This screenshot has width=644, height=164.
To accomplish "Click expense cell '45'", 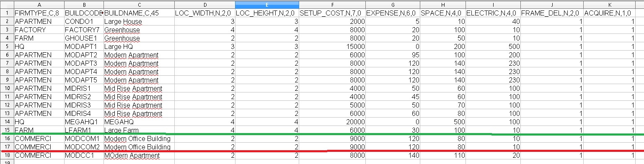I will [392, 97].
